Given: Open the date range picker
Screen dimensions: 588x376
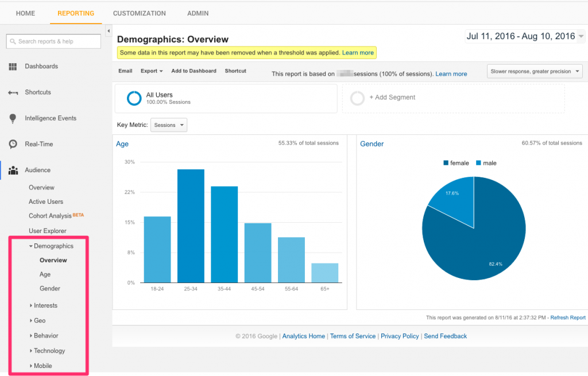Looking at the screenshot, I should tap(525, 36).
